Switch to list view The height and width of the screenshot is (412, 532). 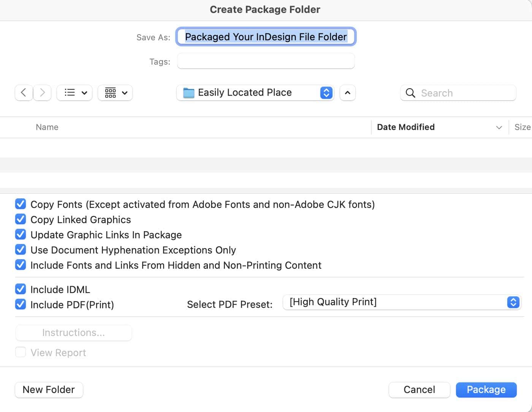click(x=70, y=93)
